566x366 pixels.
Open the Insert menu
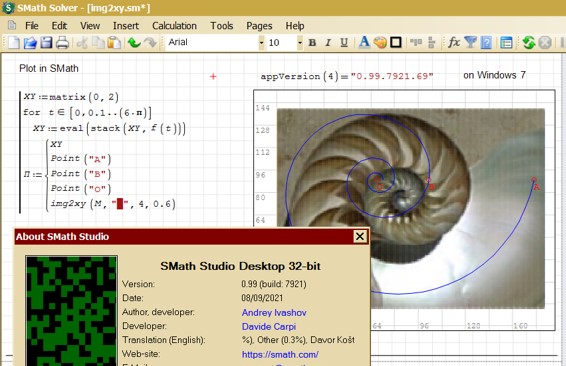point(126,26)
